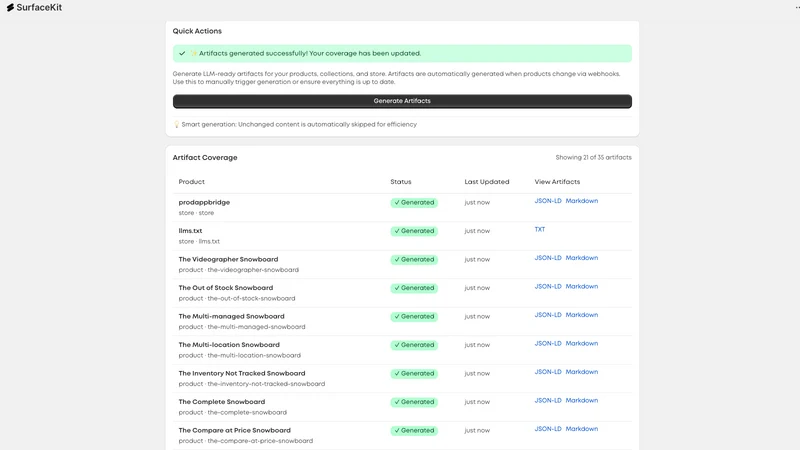Click the 'Smart generation' note text
This screenshot has width=800, height=450.
click(x=299, y=124)
